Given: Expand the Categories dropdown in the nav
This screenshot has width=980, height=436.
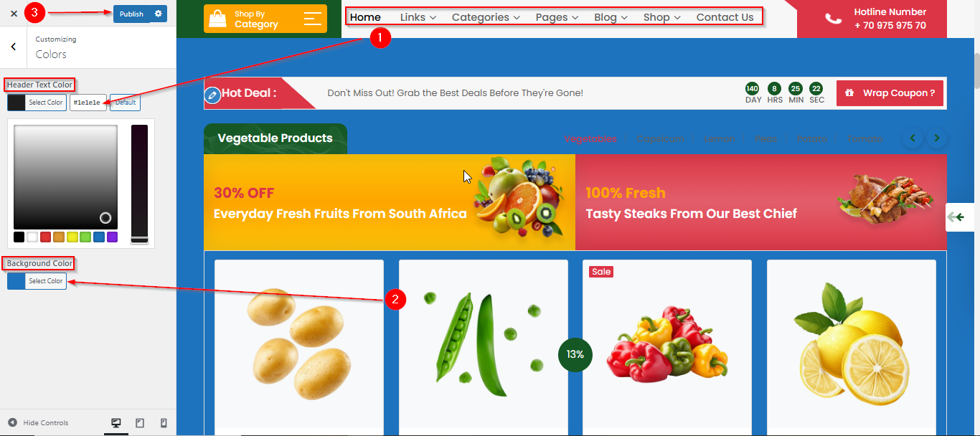Looking at the screenshot, I should tap(486, 17).
